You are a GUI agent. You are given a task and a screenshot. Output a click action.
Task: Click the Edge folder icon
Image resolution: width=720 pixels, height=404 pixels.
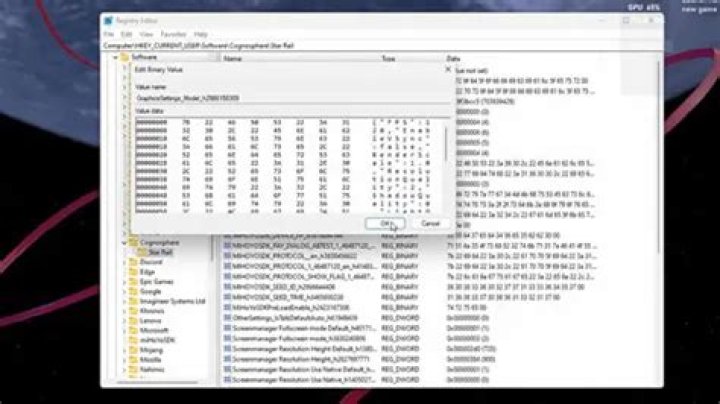tap(134, 272)
